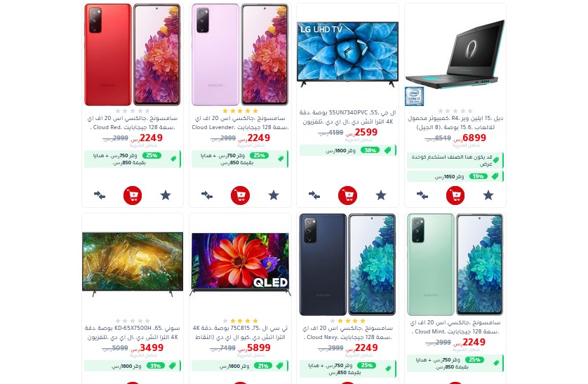
Task: Click star rating of Cloud Lavender phone
Action: click(x=241, y=111)
